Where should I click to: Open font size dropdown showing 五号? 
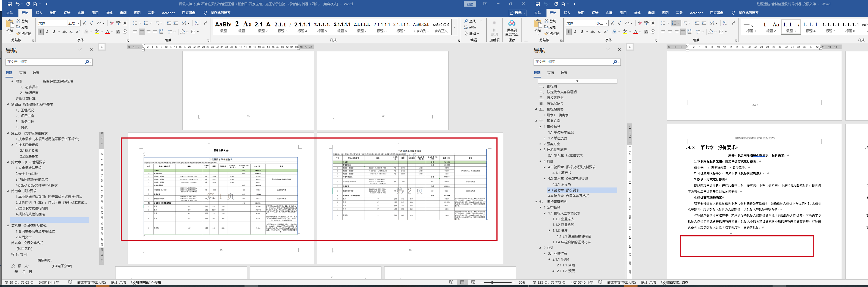[78, 23]
